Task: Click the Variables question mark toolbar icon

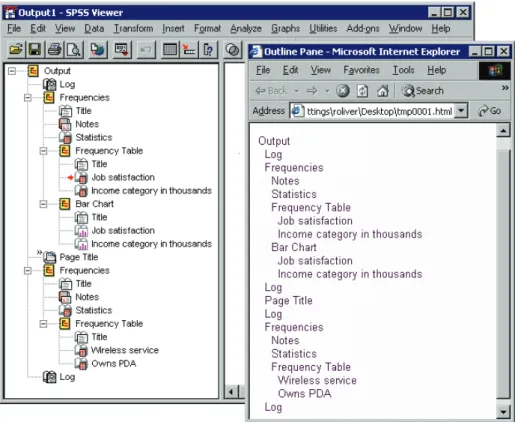Action: point(209,50)
